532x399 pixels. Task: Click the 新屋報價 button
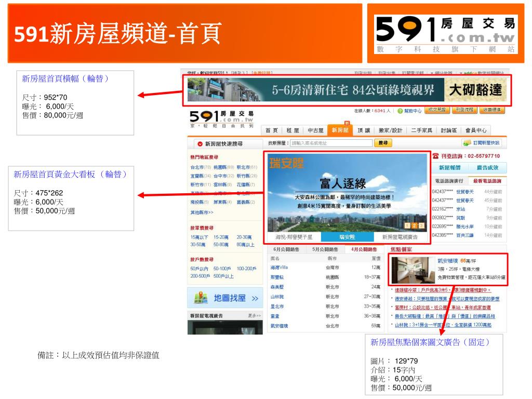449,168
